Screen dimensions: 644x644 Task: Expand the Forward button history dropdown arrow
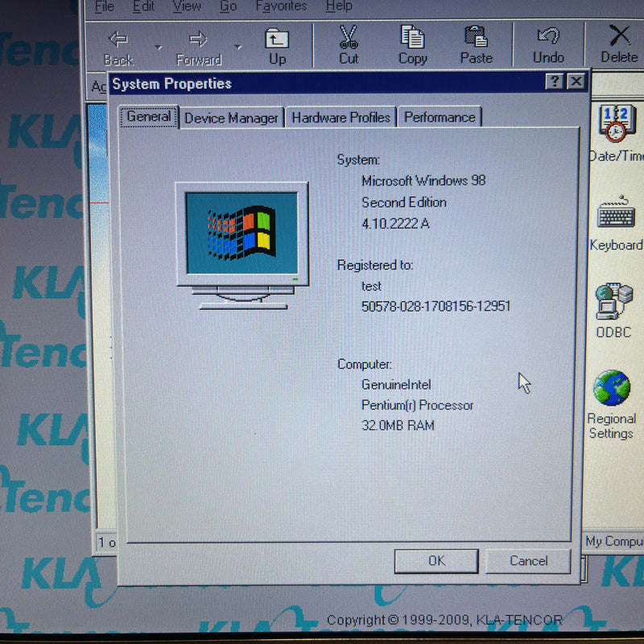[x=237, y=47]
